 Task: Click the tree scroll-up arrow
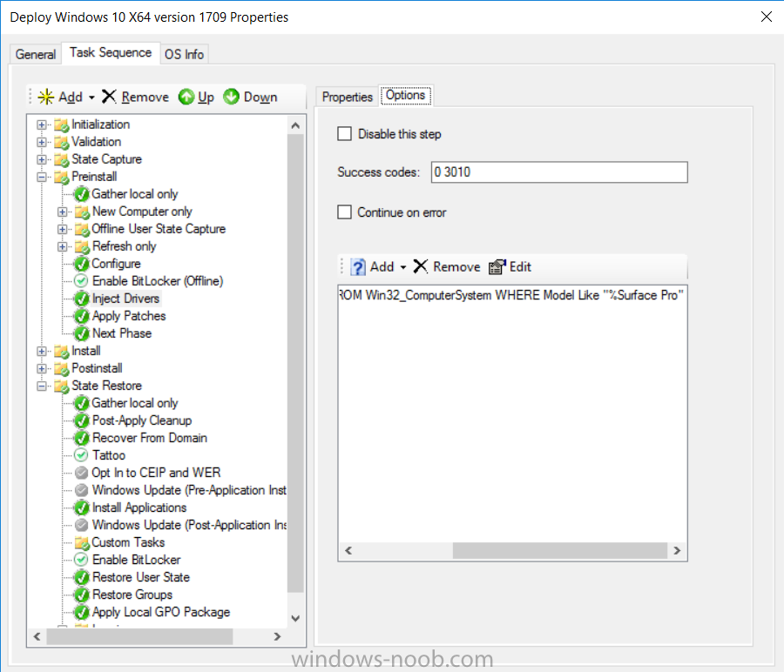[x=295, y=125]
